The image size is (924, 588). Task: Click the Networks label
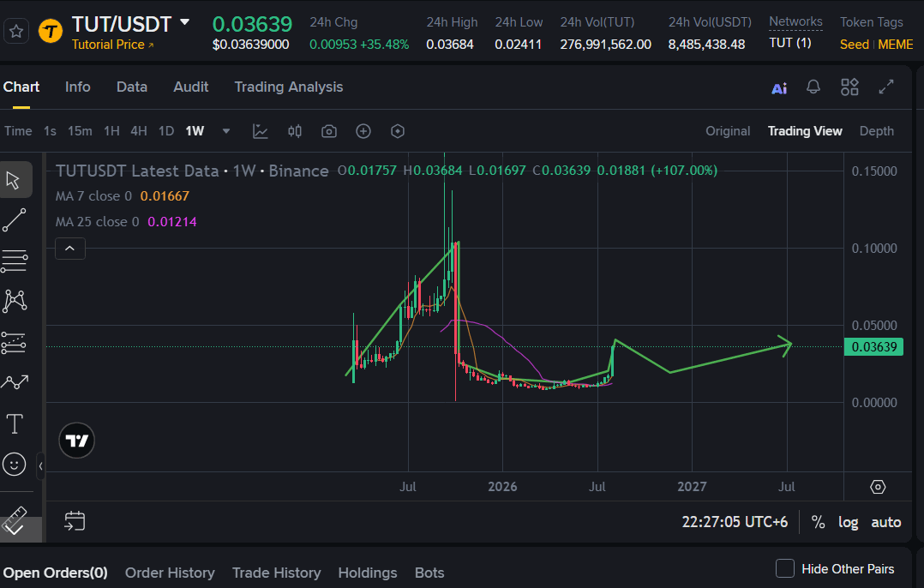pyautogui.click(x=795, y=22)
